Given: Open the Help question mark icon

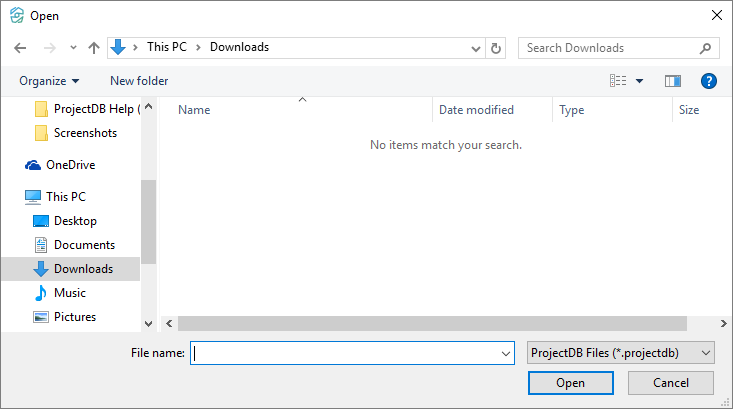Looking at the screenshot, I should click(x=709, y=81).
